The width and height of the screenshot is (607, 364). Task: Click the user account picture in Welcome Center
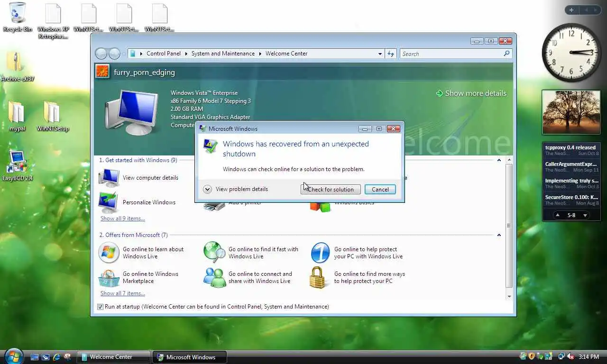(102, 72)
